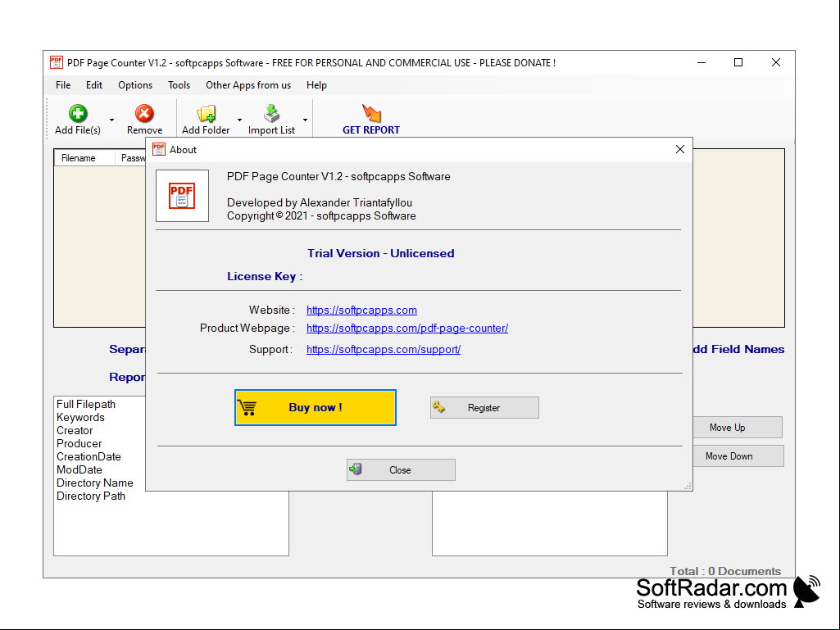Screen dimensions: 840x630
Task: Open the softpcapps support link
Action: tap(384, 349)
